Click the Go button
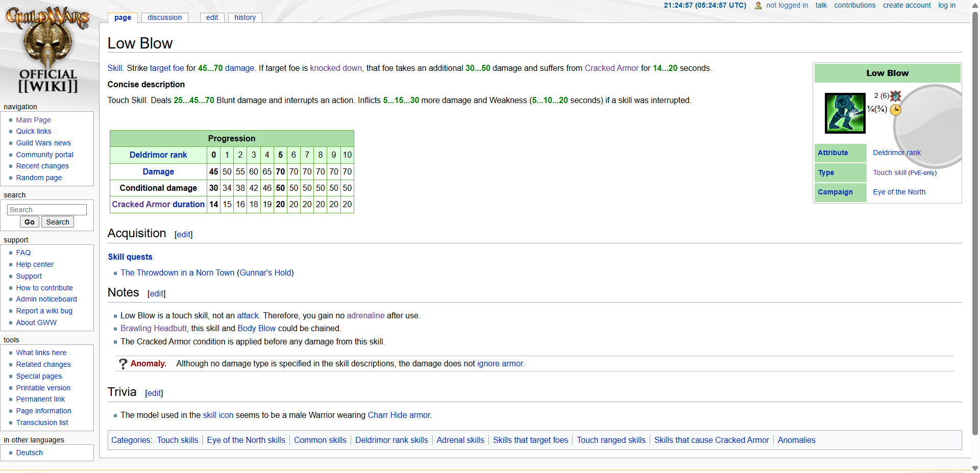 click(29, 222)
